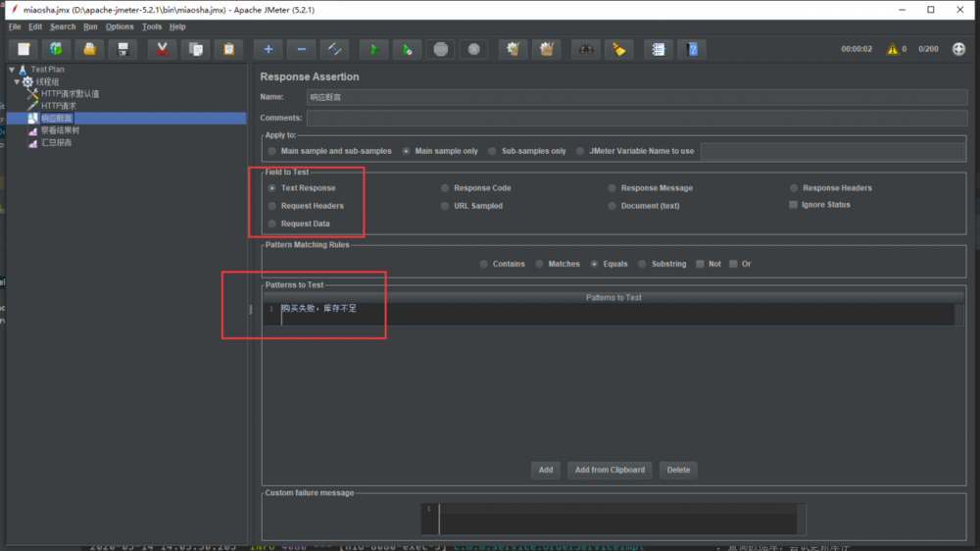Select Response Headers radio button

click(x=794, y=187)
